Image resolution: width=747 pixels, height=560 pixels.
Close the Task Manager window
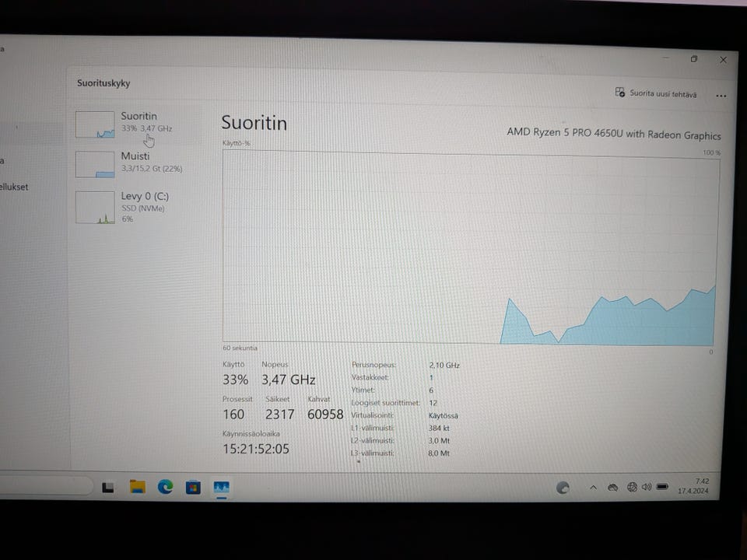pos(723,60)
